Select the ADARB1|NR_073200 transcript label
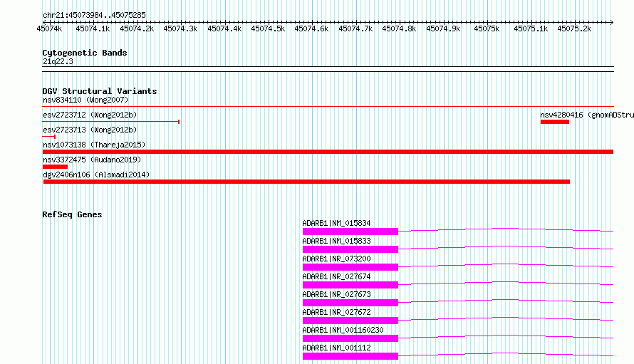The height and width of the screenshot is (364, 634). click(336, 259)
